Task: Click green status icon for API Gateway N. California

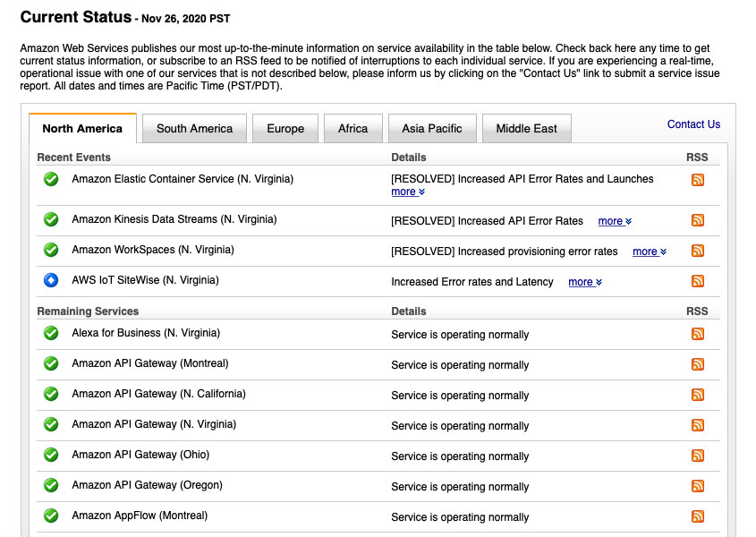Action: coord(51,394)
